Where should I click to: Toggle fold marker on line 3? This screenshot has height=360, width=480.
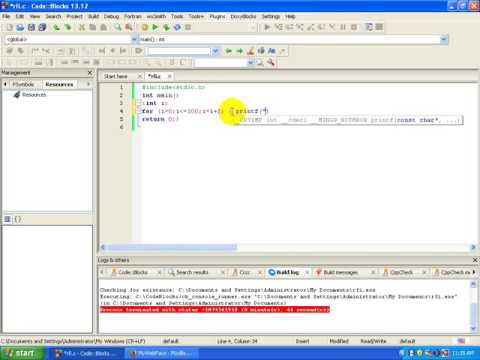click(138, 103)
